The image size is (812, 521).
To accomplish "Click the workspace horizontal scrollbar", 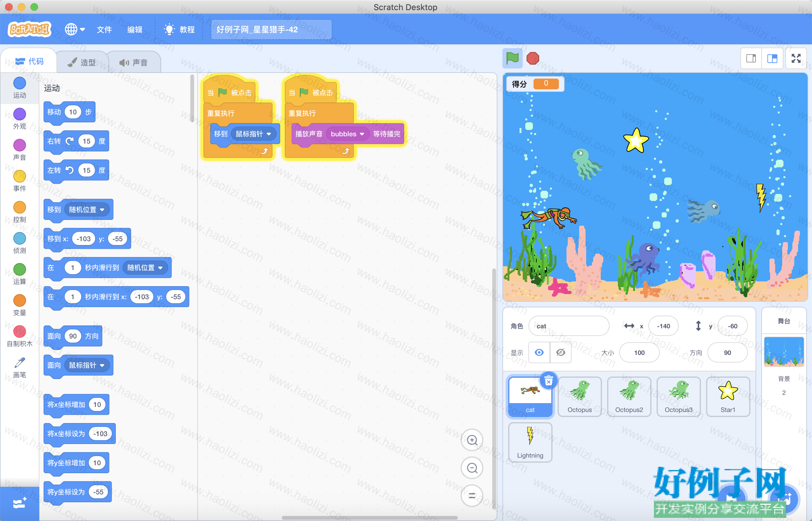I will (370, 518).
